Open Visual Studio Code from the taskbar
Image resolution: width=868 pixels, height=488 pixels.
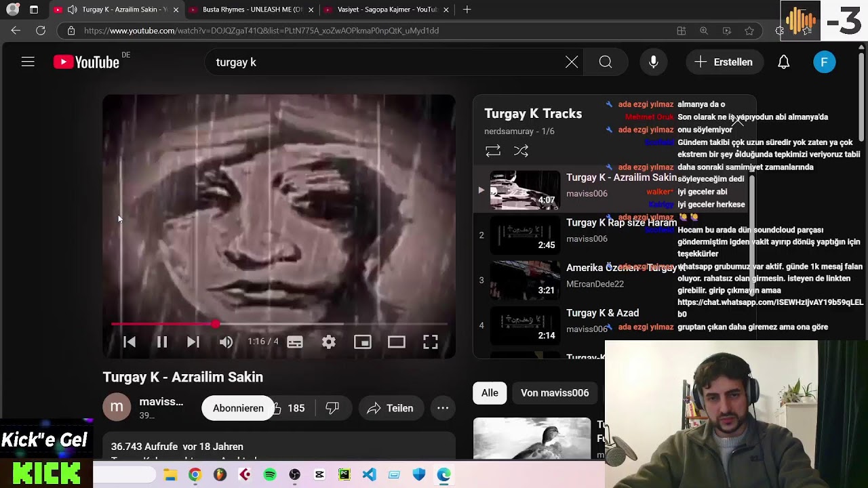click(x=369, y=474)
